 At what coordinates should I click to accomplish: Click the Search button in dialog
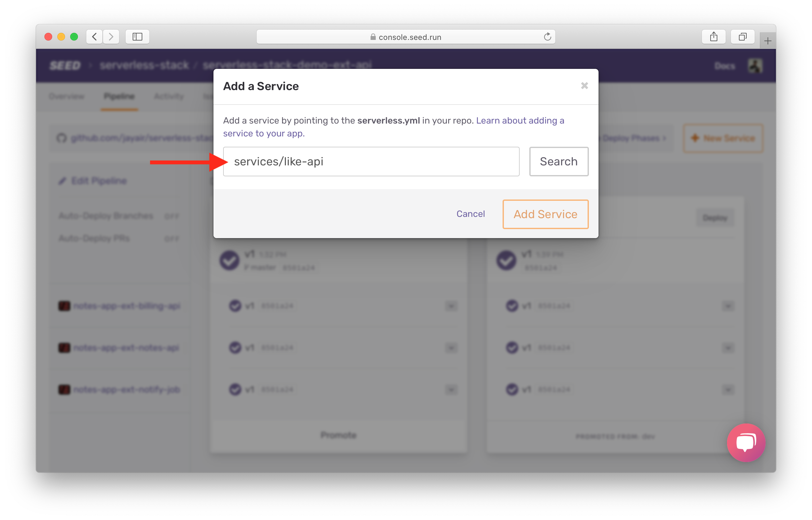(559, 161)
